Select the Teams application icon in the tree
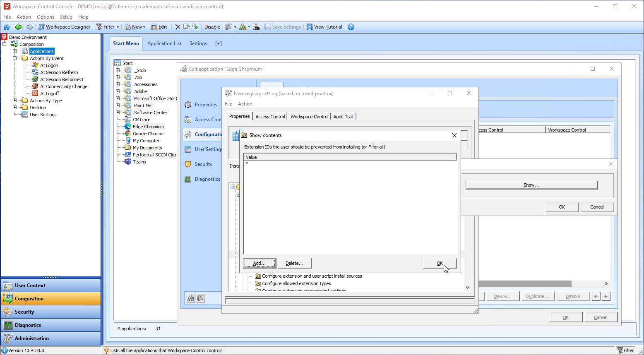Viewport: 644px width, 355px height. (x=128, y=162)
